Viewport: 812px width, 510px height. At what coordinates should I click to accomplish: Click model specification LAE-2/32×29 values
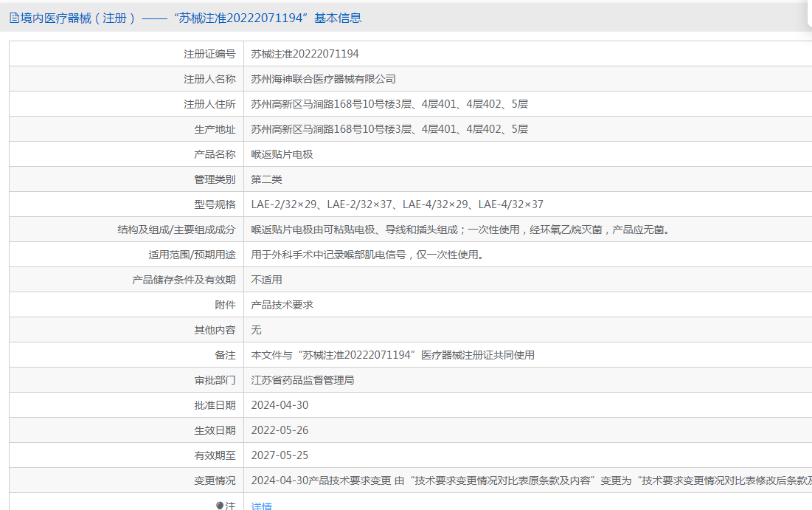pos(398,204)
